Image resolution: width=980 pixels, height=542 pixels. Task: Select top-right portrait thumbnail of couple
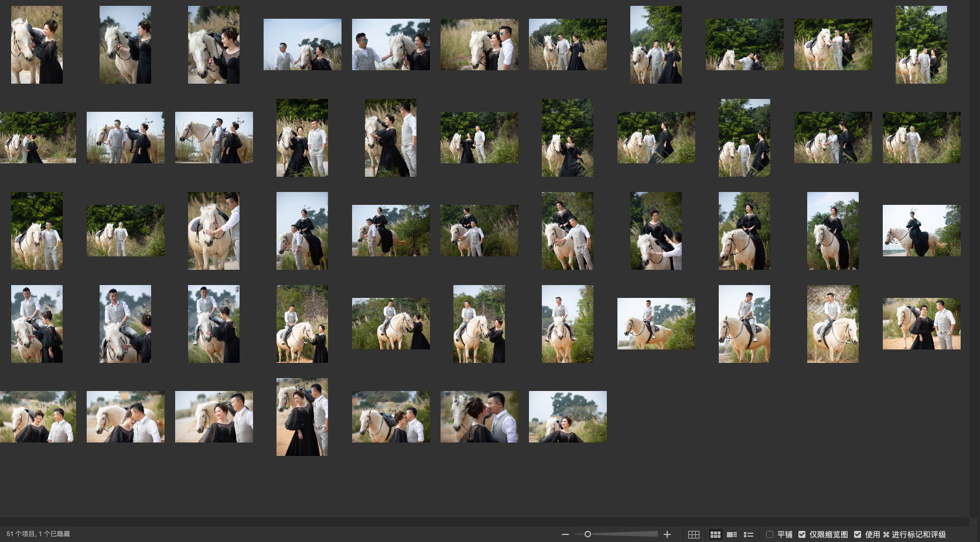tap(921, 44)
